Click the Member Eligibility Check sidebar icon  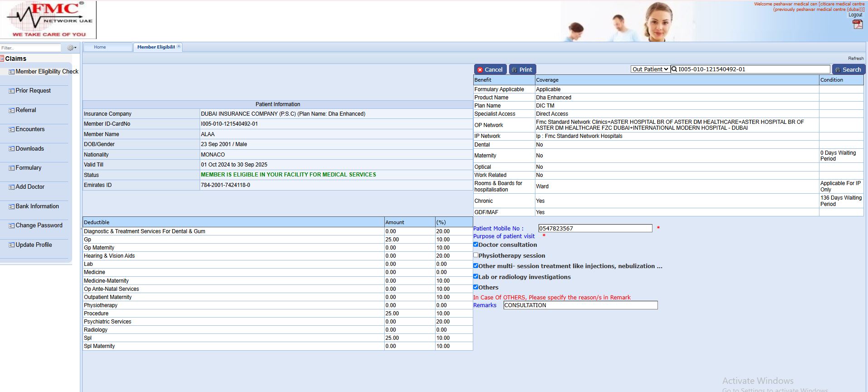11,72
